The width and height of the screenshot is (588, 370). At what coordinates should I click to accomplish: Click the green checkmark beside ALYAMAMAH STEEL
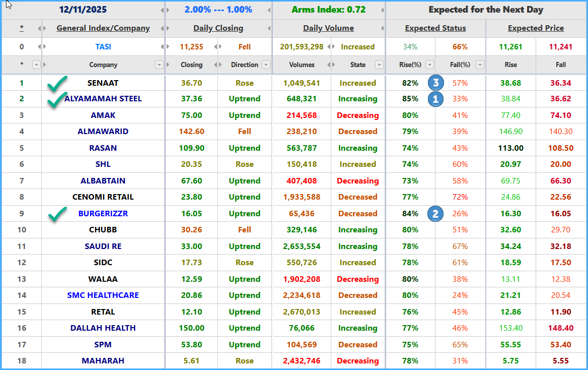pos(57,100)
